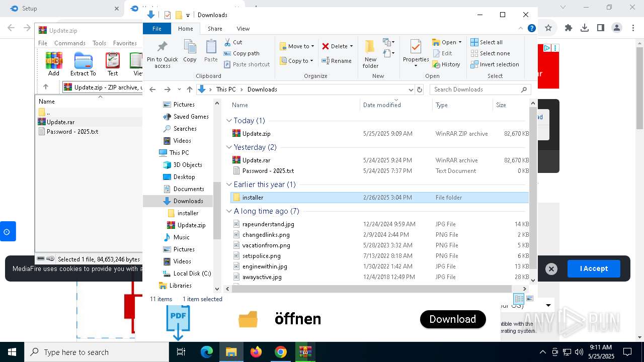644x362 pixels.
Task: Click the Copy ribbon icon
Action: 190,51
